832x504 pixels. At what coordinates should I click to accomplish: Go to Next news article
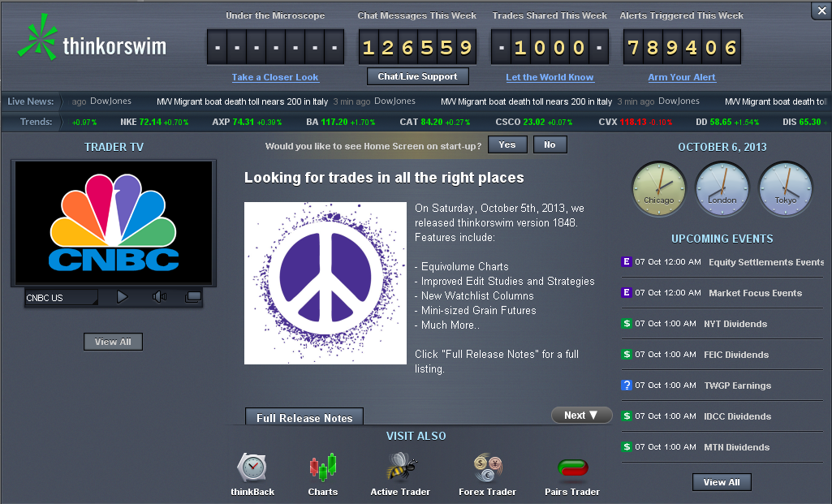581,415
